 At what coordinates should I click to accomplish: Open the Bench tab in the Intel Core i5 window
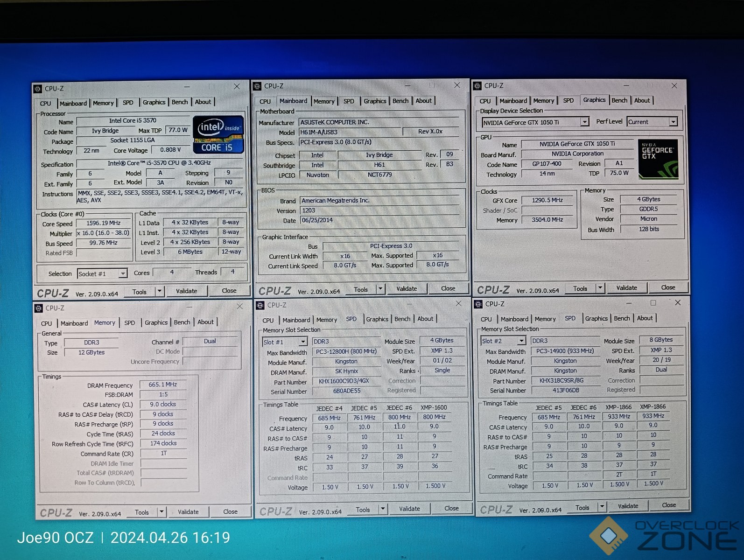[x=180, y=102]
